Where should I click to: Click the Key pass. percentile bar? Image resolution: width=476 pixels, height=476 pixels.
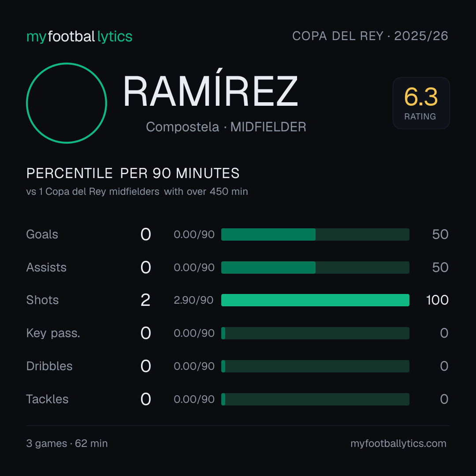pos(315,333)
